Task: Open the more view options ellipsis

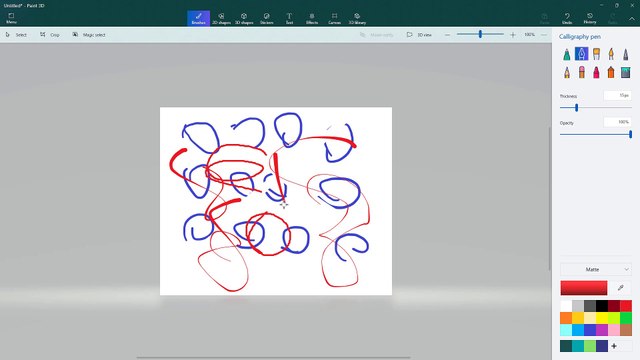Action: (544, 35)
